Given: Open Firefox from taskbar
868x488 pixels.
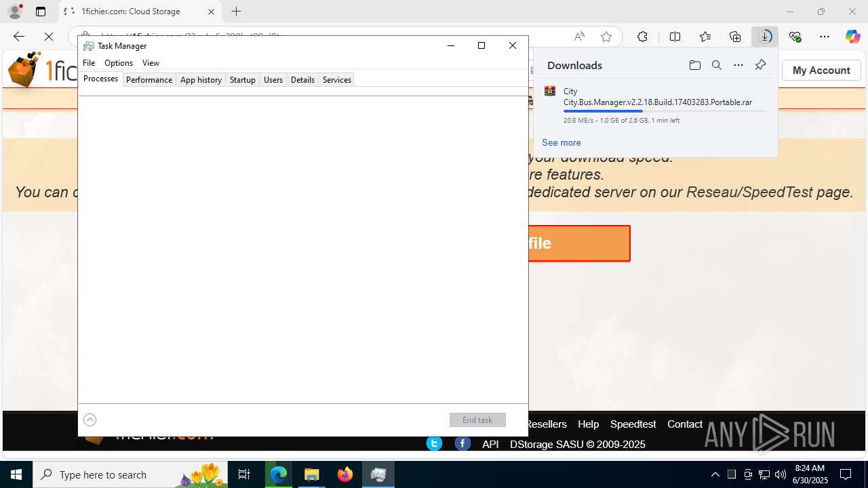Looking at the screenshot, I should [x=345, y=474].
